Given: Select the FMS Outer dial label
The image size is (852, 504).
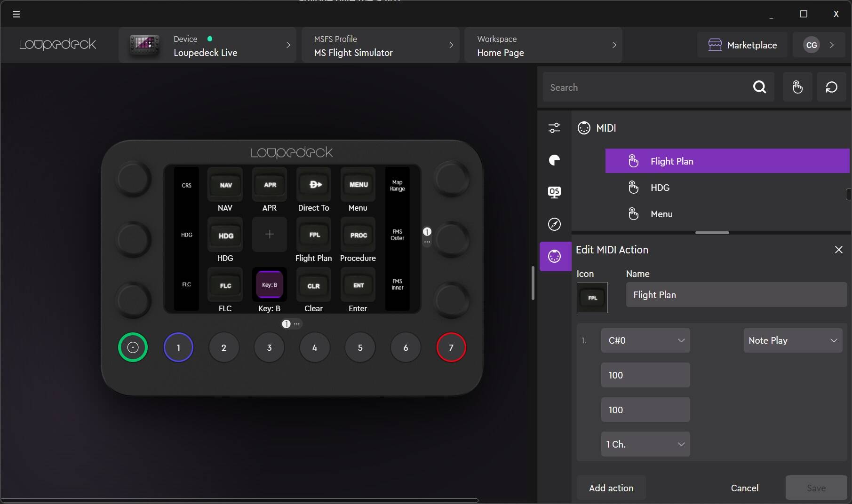Looking at the screenshot, I should click(x=397, y=235).
